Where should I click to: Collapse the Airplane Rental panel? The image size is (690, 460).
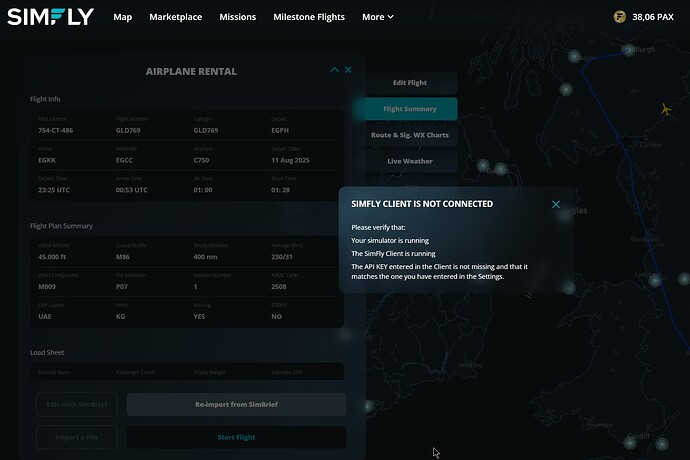click(x=334, y=70)
